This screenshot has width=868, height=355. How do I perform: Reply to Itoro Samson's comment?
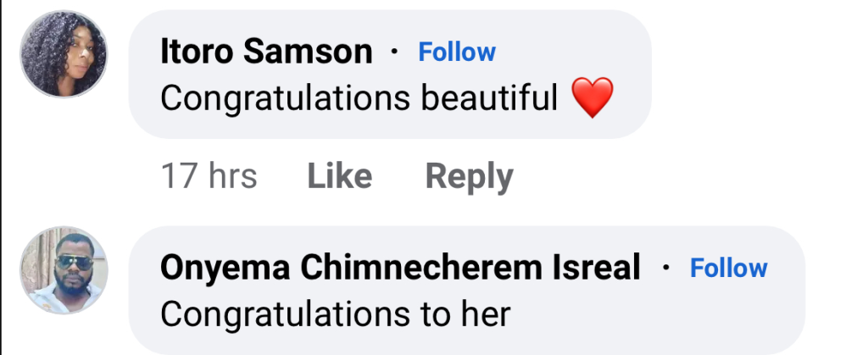[x=469, y=176]
